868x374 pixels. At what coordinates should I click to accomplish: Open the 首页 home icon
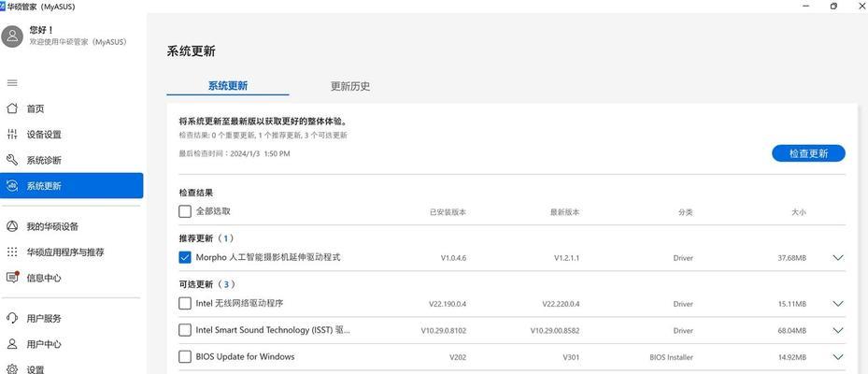pyautogui.click(x=11, y=108)
